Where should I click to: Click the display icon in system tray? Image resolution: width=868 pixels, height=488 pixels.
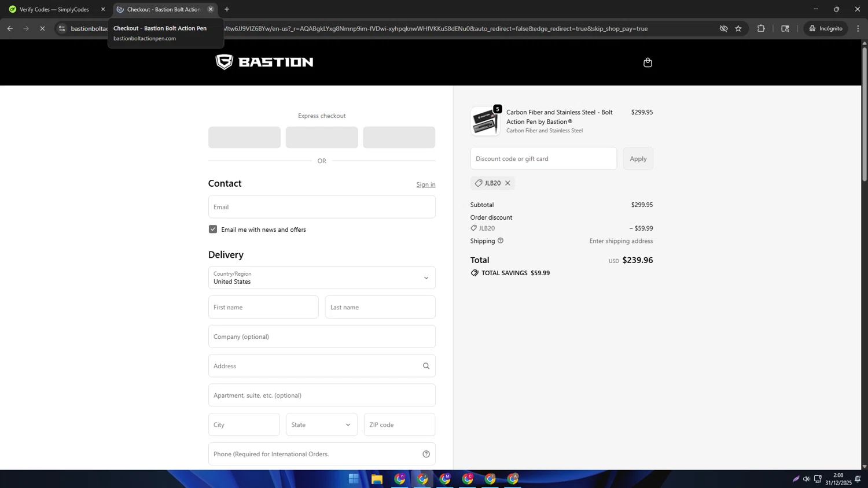click(818, 479)
